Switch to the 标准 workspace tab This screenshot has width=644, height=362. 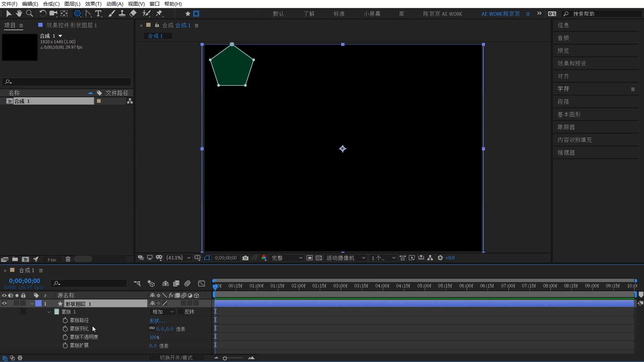coord(339,14)
